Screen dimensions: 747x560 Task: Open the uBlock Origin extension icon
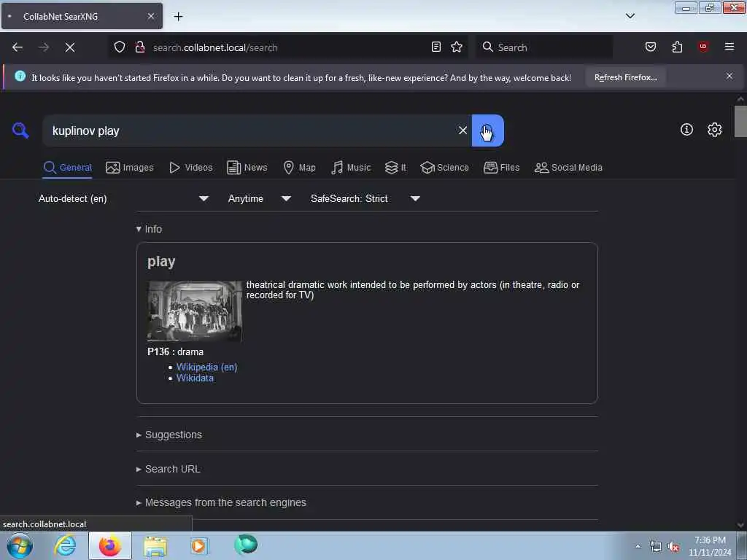(703, 47)
